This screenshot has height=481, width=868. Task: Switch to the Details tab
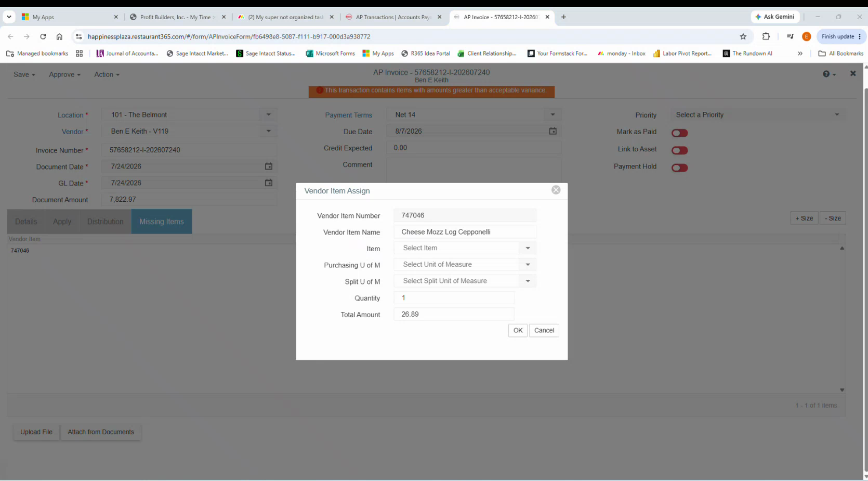26,222
